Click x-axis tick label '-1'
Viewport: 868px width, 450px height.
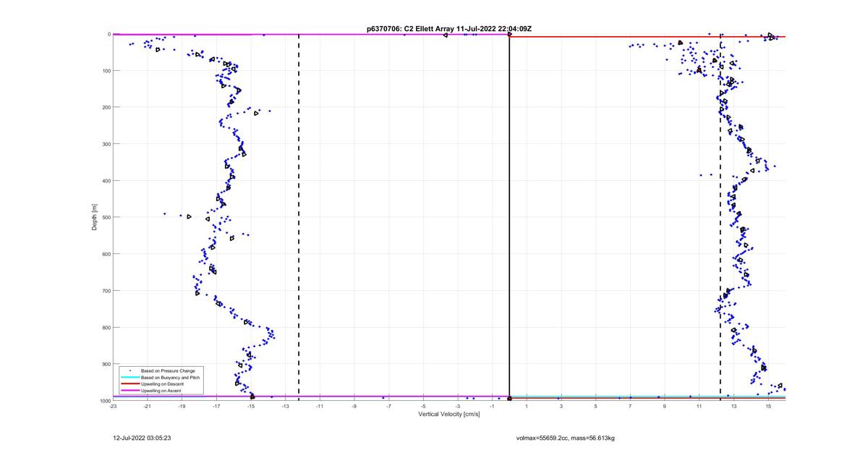click(492, 407)
